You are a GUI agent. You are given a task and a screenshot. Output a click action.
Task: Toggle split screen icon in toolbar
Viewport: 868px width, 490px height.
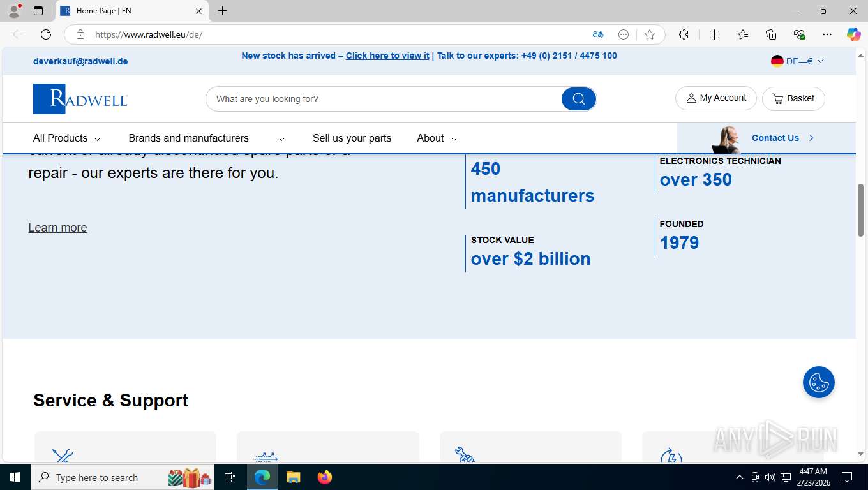(x=714, y=34)
